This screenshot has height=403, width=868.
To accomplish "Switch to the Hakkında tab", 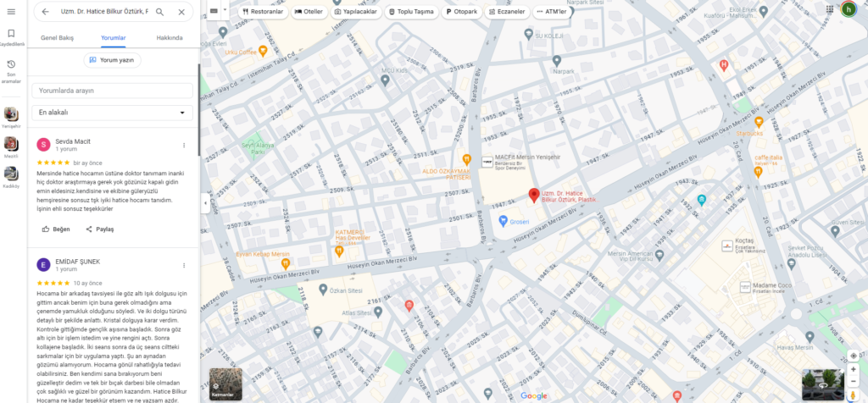I will tap(170, 37).
